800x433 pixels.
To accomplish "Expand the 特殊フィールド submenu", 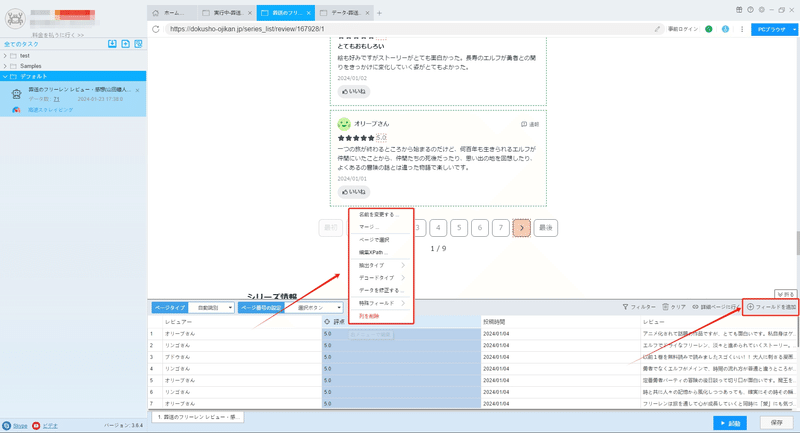I will (x=381, y=303).
